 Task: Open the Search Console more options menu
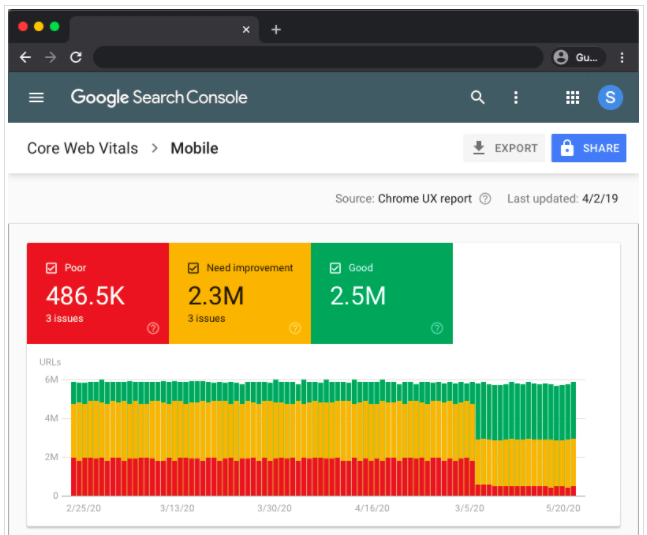(516, 98)
